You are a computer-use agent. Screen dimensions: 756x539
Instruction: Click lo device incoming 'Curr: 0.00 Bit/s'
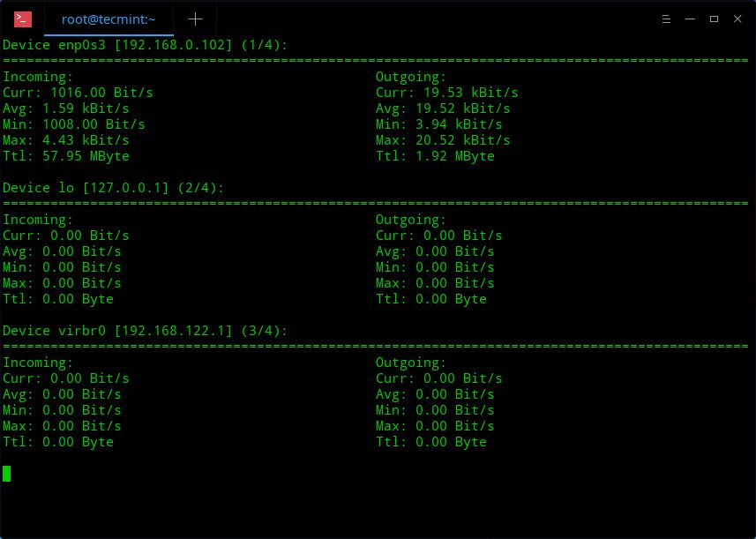pyautogui.click(x=66, y=236)
